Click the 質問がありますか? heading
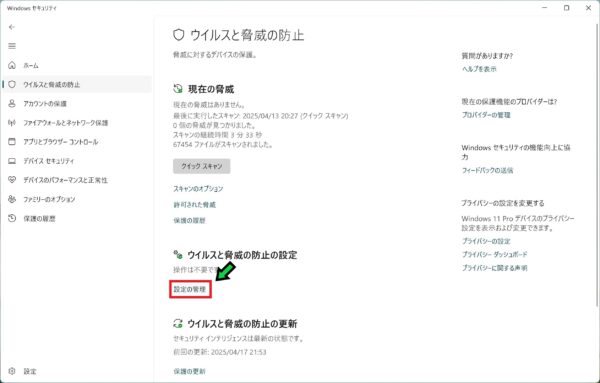The image size is (600, 383). point(487,55)
